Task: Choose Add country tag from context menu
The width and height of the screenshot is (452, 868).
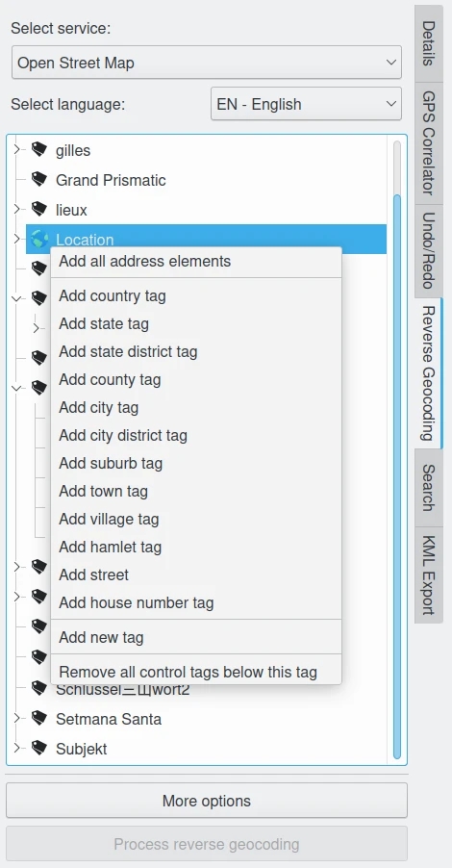Action: click(113, 295)
